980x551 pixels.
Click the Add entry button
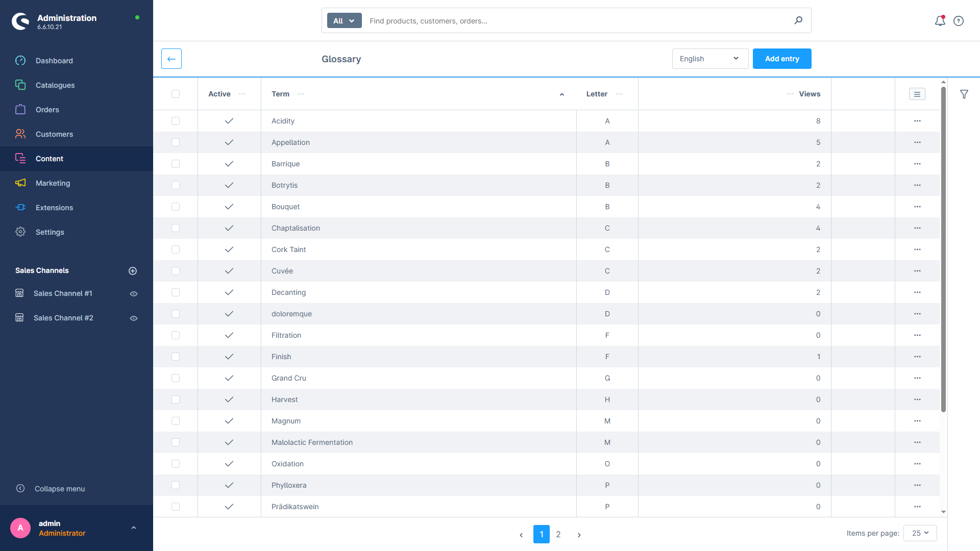click(782, 59)
